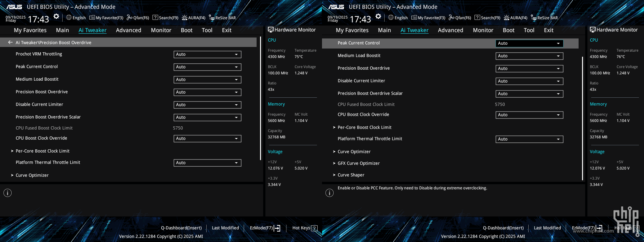Open Medium Load Boostit dropdown in left screen
This screenshot has width=644, height=242.
(208, 80)
